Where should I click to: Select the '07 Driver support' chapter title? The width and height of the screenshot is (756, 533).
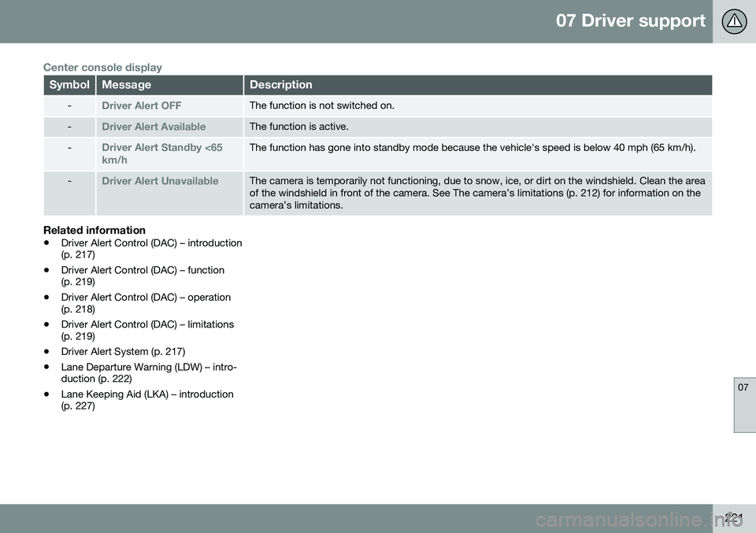630,20
